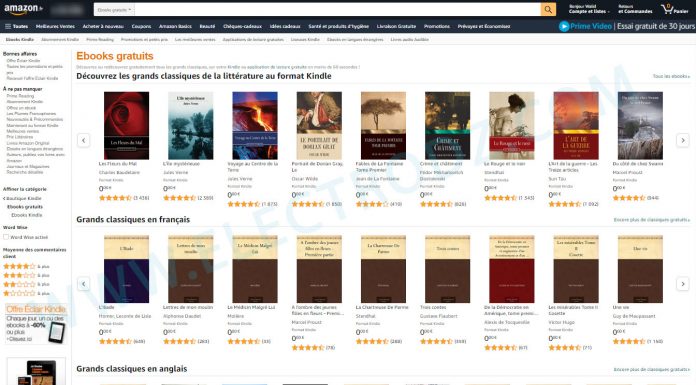
Task: Open the Toutes hamburger menu
Action: [x=16, y=26]
